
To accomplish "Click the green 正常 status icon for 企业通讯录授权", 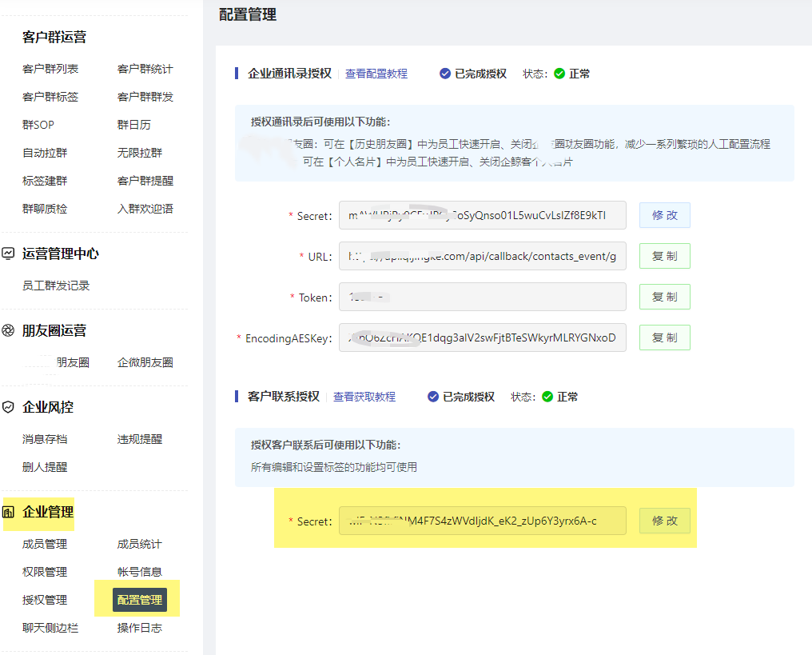I will click(x=559, y=74).
